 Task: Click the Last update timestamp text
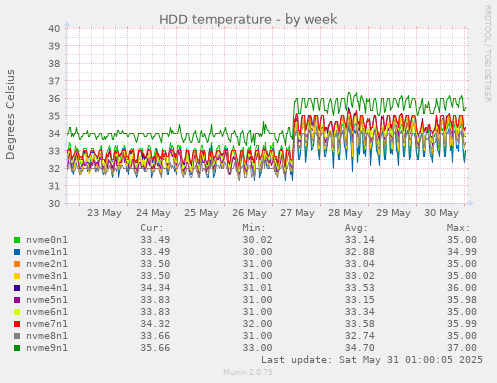[x=372, y=360]
